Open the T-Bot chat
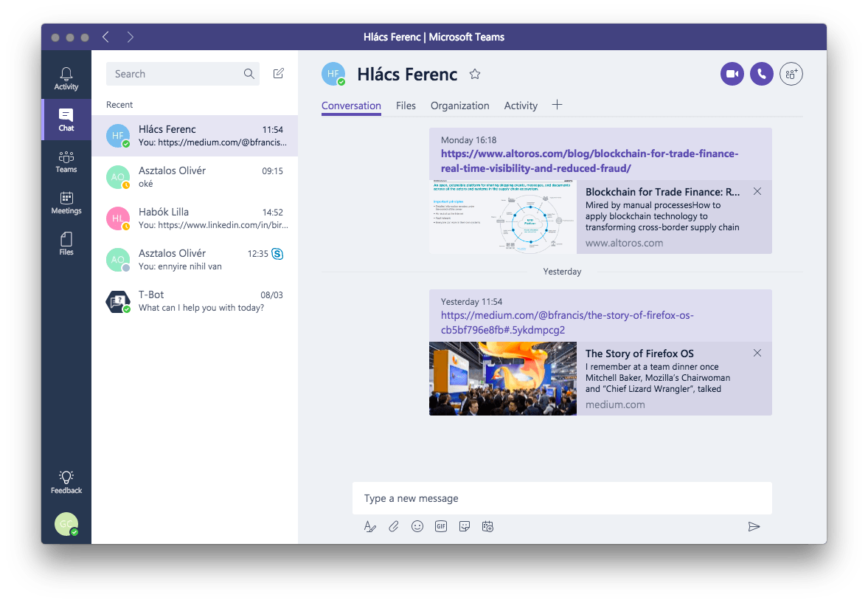The height and width of the screenshot is (603, 868). point(195,301)
